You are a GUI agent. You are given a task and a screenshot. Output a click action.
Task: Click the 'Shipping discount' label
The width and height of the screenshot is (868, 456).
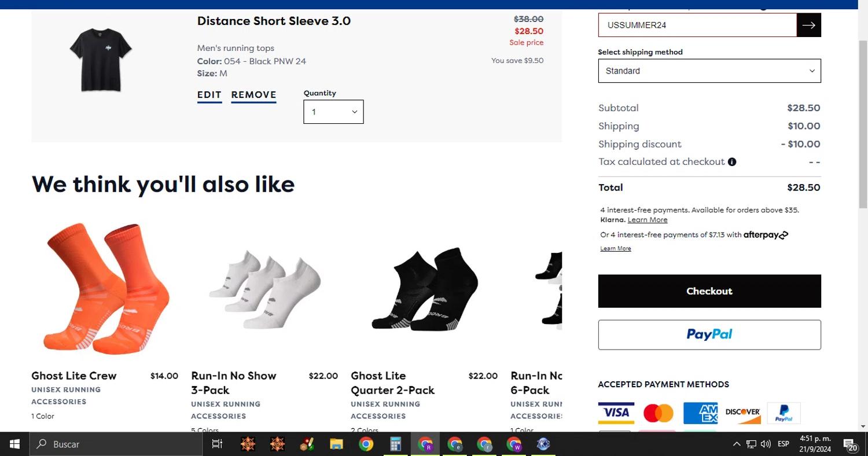pyautogui.click(x=640, y=144)
